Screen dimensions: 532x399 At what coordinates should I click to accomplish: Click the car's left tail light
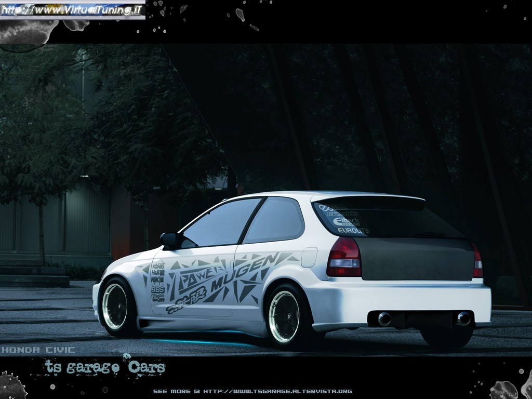pyautogui.click(x=344, y=257)
